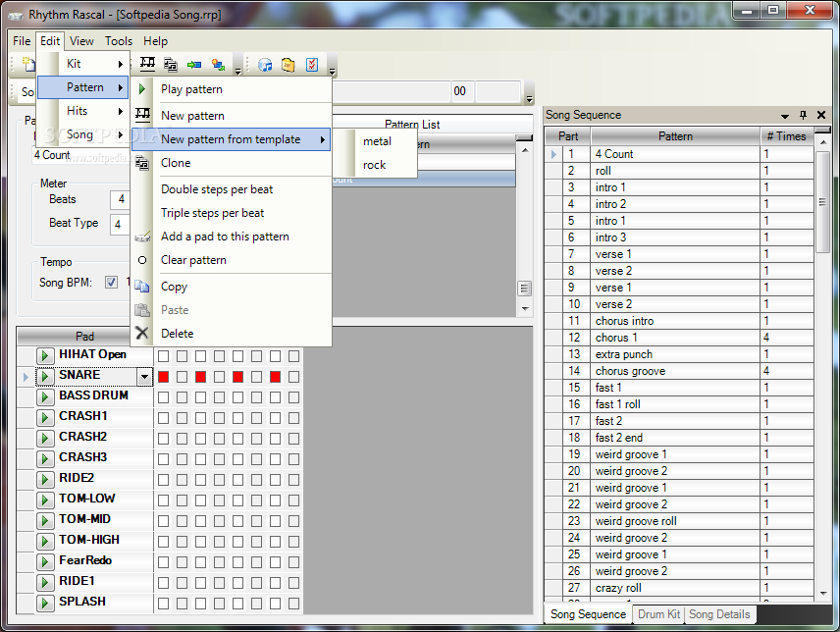This screenshot has height=632, width=840.
Task: Enable first TOM-LOW step box
Action: (164, 500)
